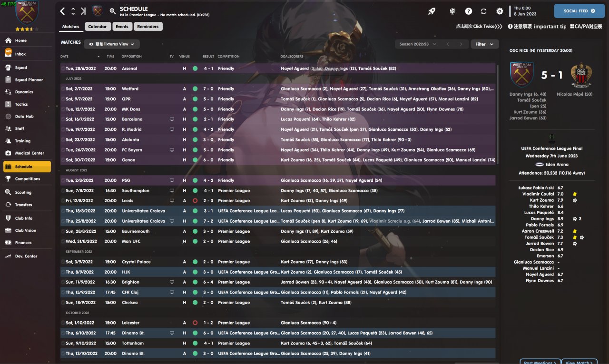Click the club star rating
Image resolution: width=609 pixels, height=364 pixels.
27,29
